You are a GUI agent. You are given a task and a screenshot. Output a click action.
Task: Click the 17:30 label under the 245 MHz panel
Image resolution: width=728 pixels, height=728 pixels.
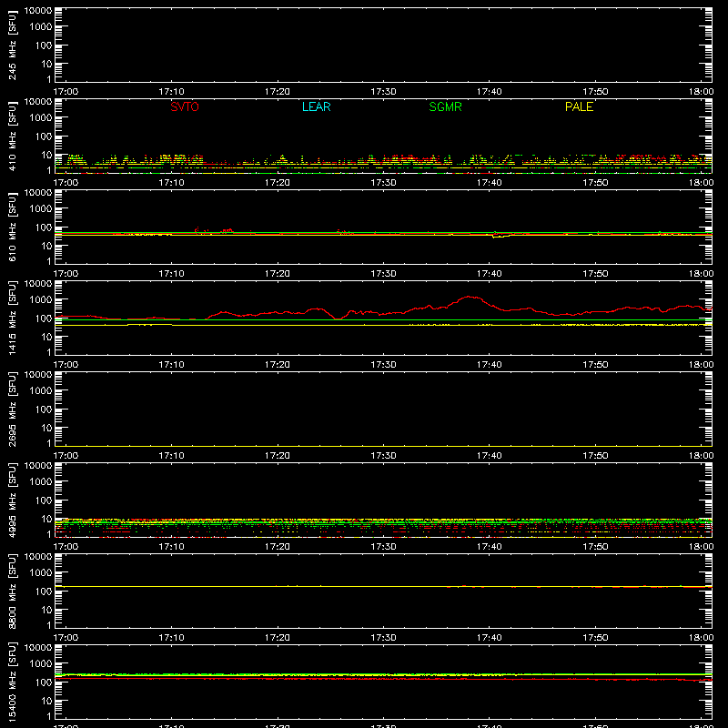point(383,92)
